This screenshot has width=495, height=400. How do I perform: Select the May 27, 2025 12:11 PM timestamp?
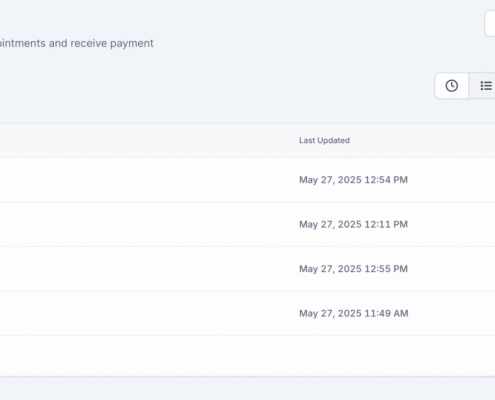pyautogui.click(x=353, y=224)
